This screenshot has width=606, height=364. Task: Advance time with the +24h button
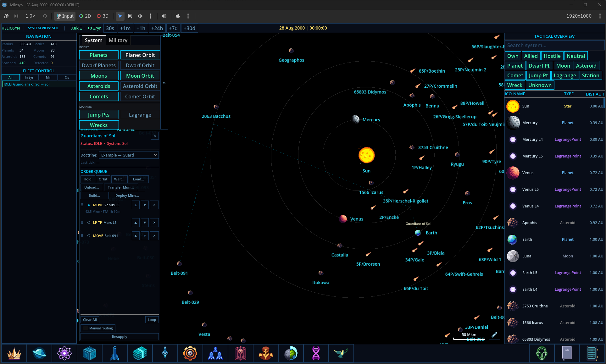(157, 28)
